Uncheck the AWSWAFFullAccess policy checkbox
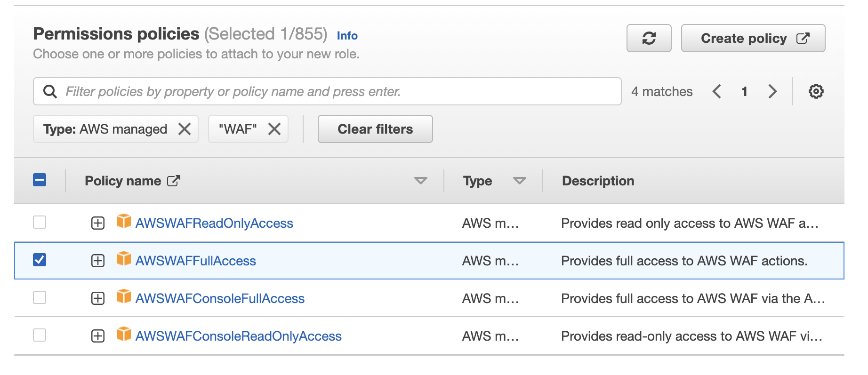Image resolution: width=868 pixels, height=375 pixels. click(40, 260)
